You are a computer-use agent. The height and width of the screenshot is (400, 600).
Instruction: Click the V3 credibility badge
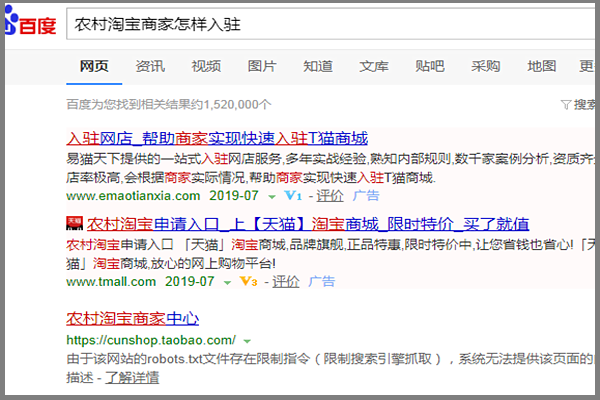pos(249,282)
